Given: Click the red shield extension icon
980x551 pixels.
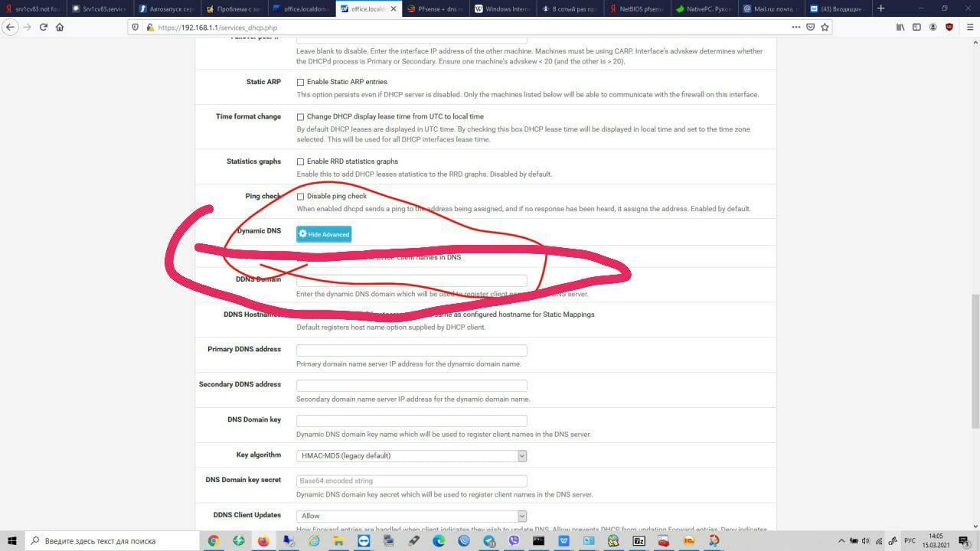Looking at the screenshot, I should pyautogui.click(x=949, y=27).
